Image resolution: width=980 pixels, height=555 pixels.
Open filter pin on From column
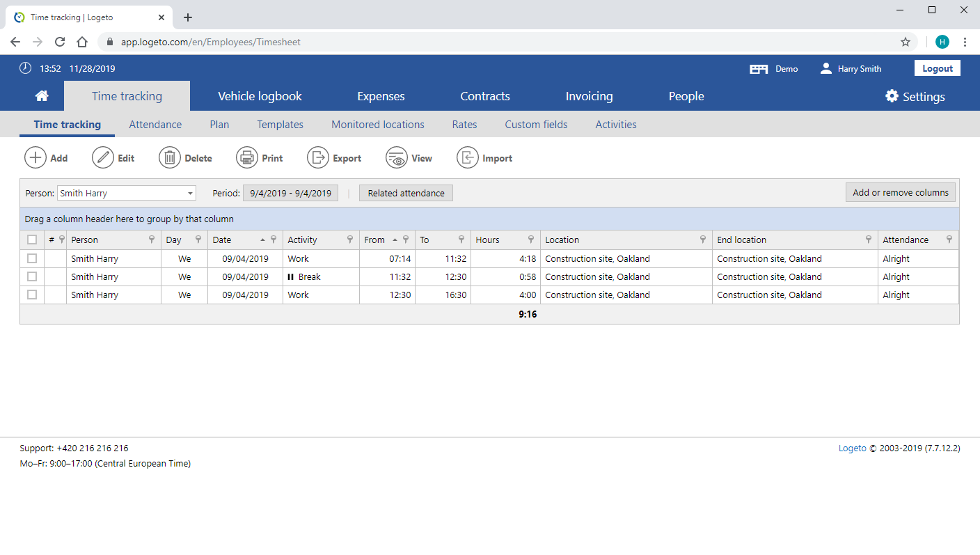(x=406, y=240)
